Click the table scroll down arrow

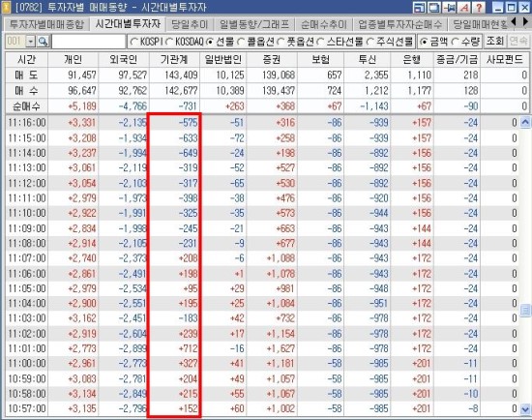[x=525, y=408]
